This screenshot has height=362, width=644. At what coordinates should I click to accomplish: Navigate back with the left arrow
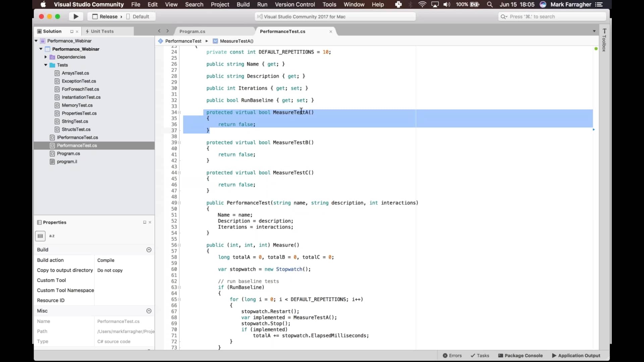159,31
